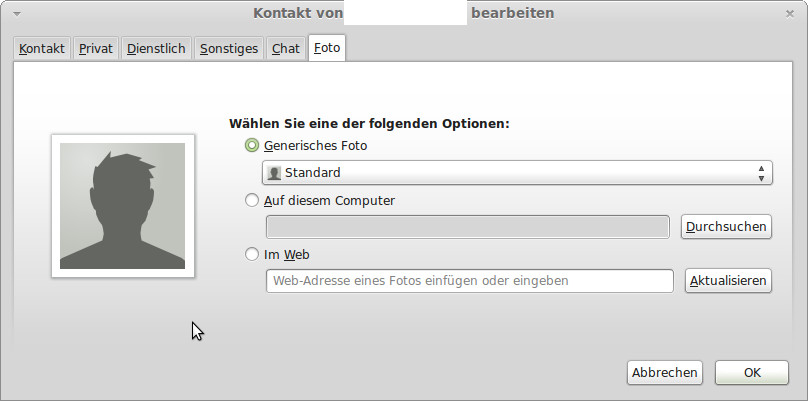Select the Generisches Foto radio button
This screenshot has height=401, width=808.
(251, 145)
